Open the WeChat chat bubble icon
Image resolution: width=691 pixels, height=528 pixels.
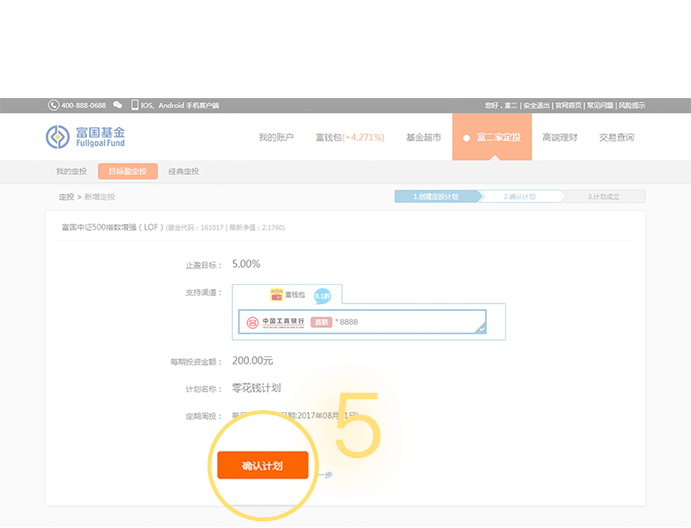tap(118, 105)
